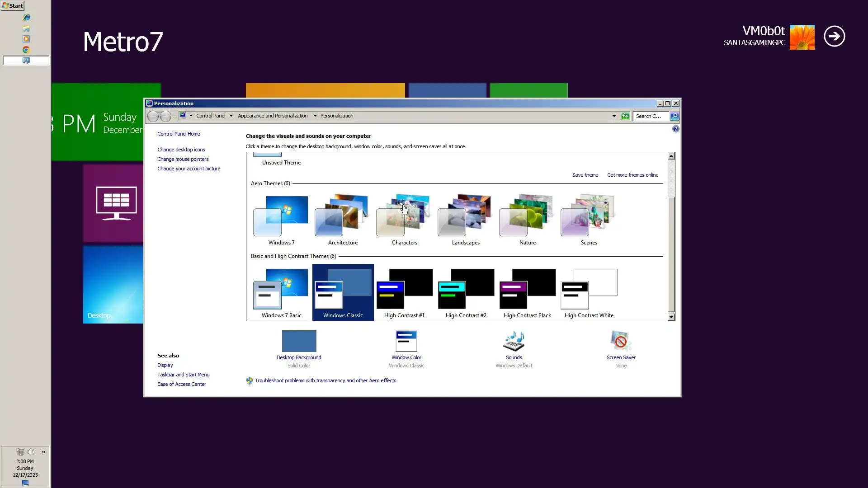Open the address bar history dropdown
868x488 pixels.
click(613, 116)
